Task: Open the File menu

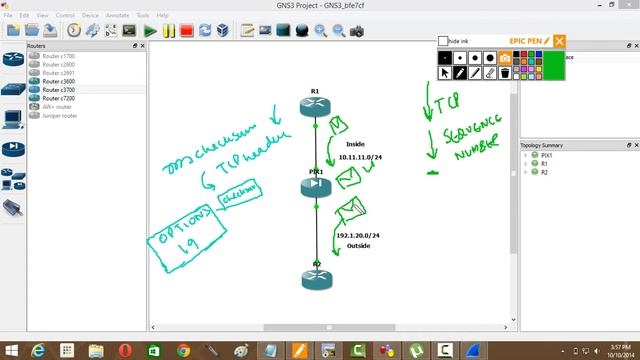Action: click(x=8, y=15)
